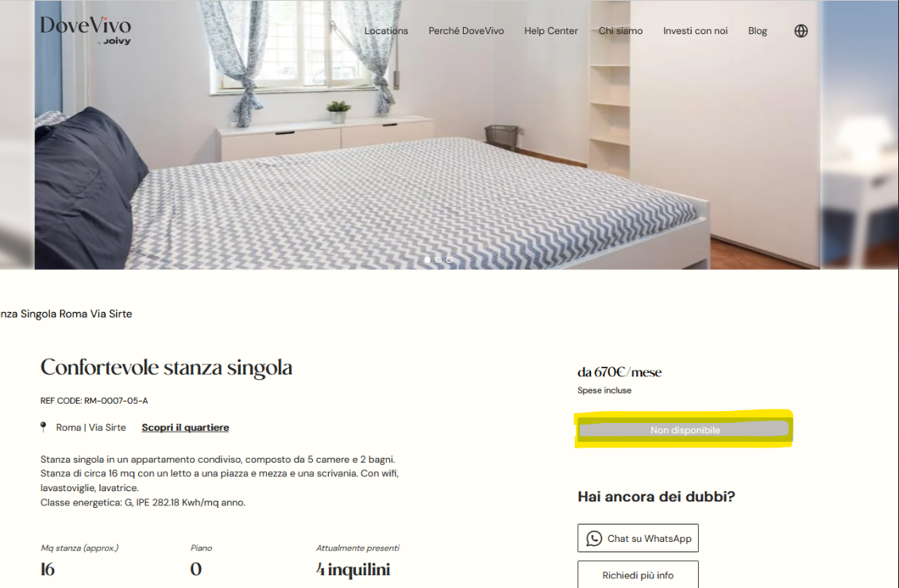Click the WhatsApp icon
899x588 pixels.
(x=594, y=538)
